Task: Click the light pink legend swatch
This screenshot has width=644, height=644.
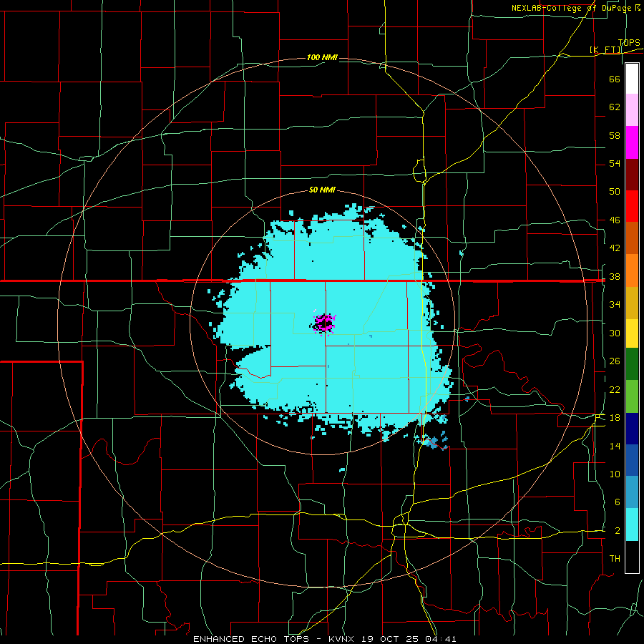Action: (632, 109)
